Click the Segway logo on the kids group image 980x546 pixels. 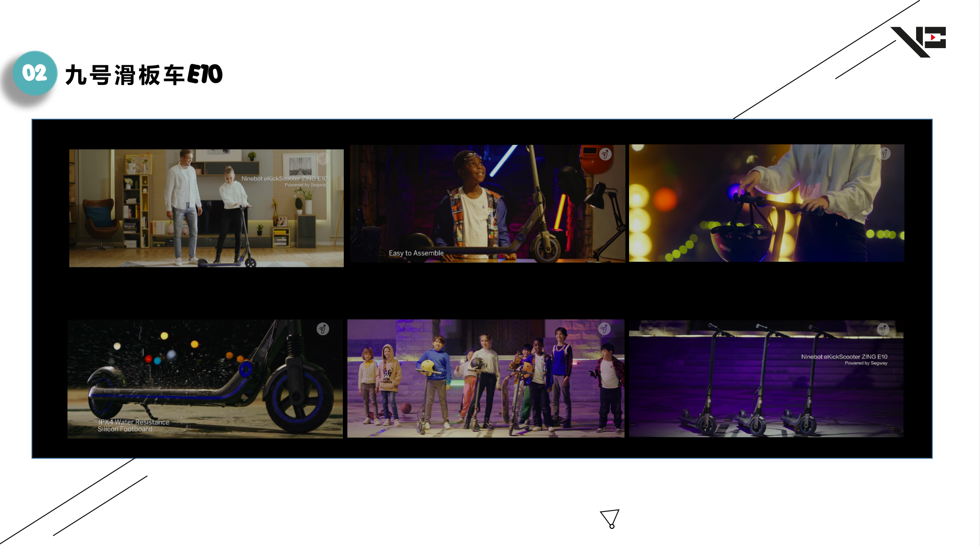604,329
